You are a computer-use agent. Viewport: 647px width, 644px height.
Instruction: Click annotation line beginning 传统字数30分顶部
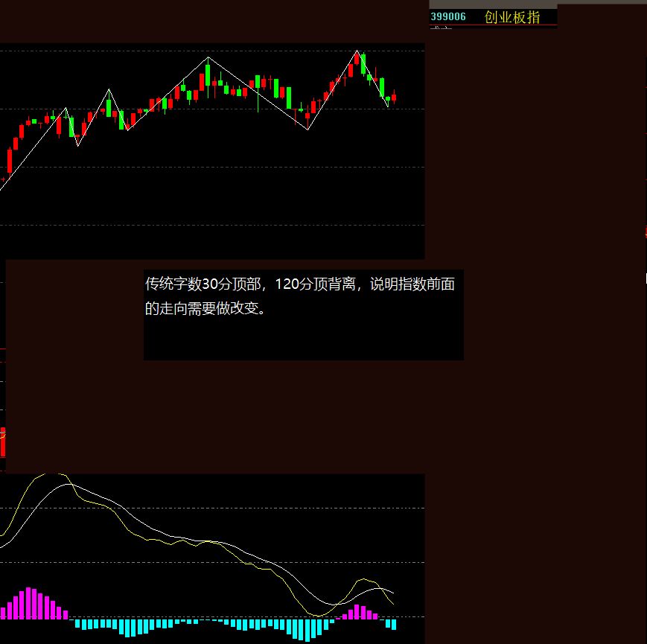tap(300, 284)
